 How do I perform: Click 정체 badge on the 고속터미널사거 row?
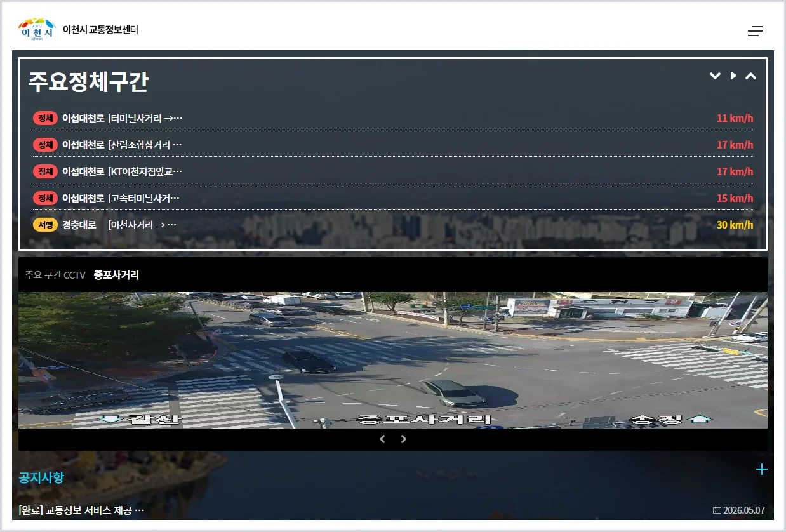[45, 198]
